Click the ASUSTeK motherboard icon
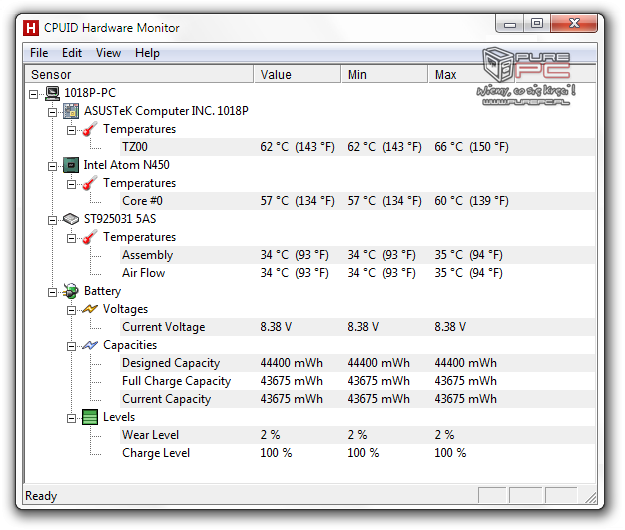This screenshot has height=530, width=625. [71, 111]
